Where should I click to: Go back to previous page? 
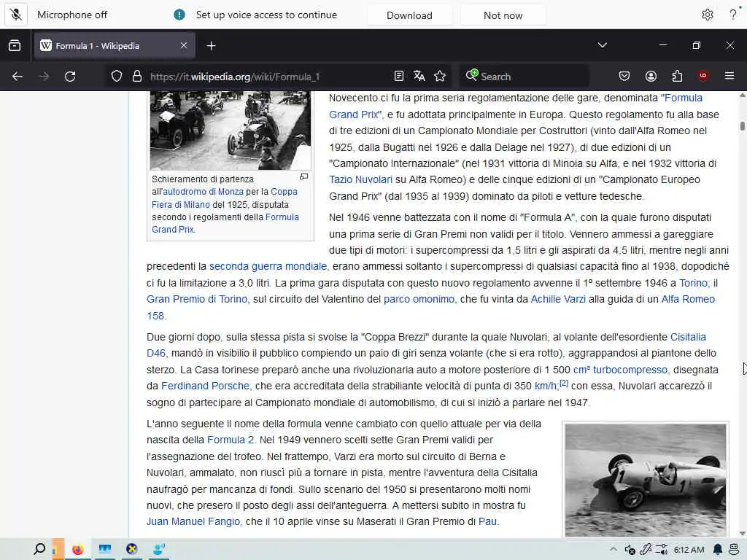(18, 76)
